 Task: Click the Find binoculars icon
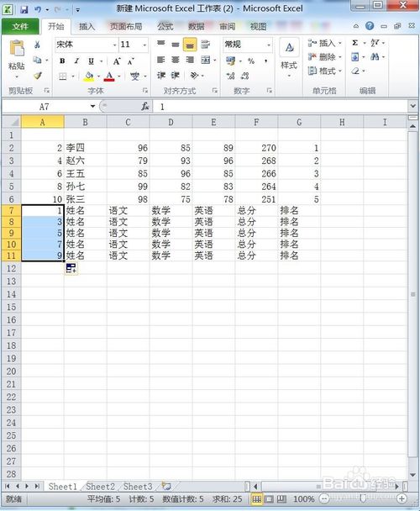(x=375, y=57)
